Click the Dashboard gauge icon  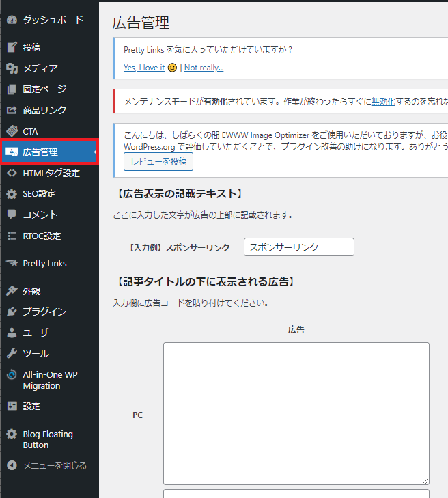(12, 20)
